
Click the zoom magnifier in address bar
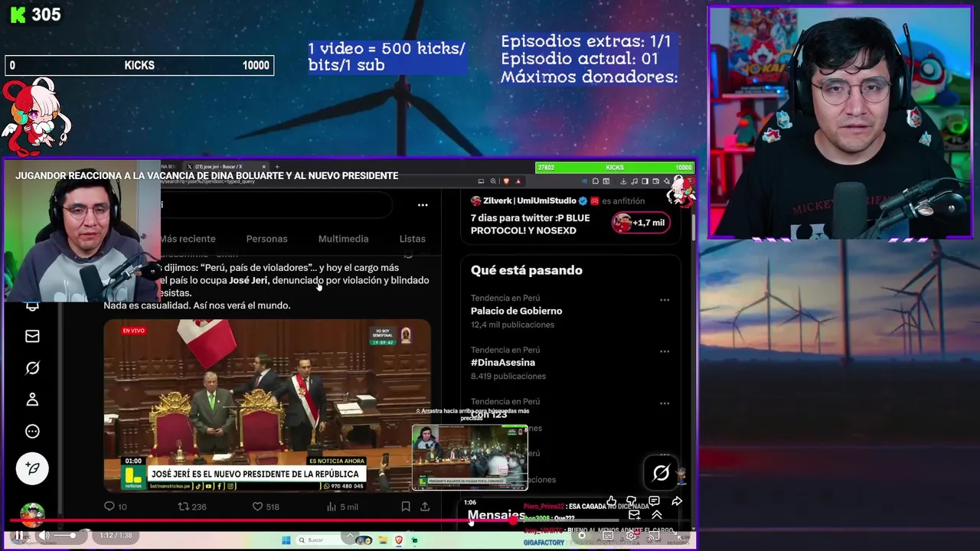[x=493, y=181]
